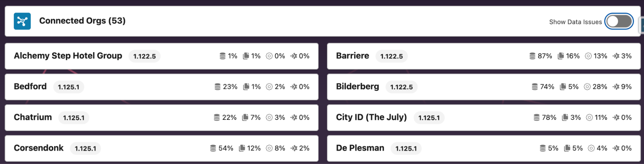Toggle the Show Data Issues switch

(x=619, y=22)
